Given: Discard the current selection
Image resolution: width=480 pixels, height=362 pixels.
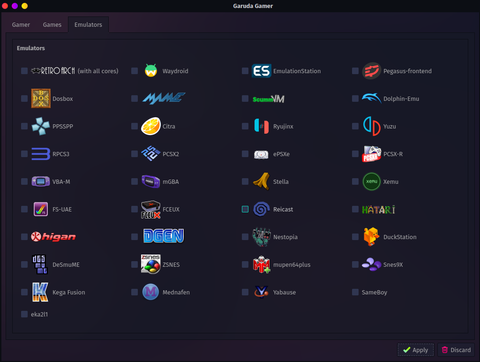Looking at the screenshot, I should (456, 350).
